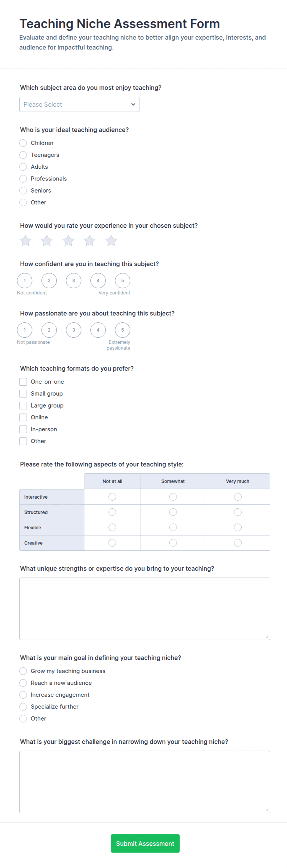
Task: Set confidence level to 4
Action: pos(98,281)
